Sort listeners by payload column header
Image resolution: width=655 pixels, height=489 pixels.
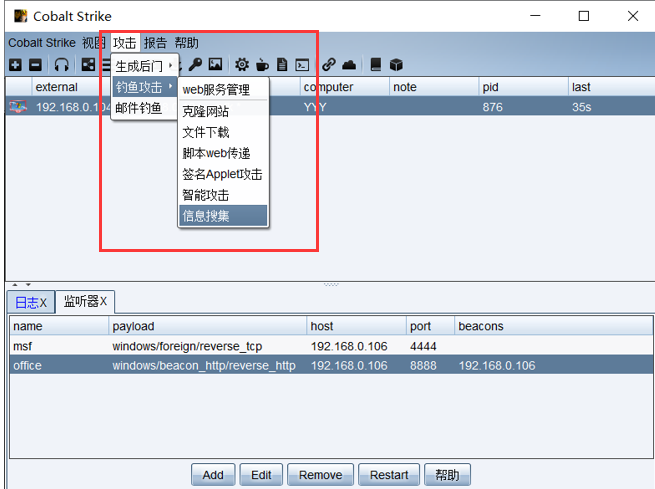(x=208, y=326)
